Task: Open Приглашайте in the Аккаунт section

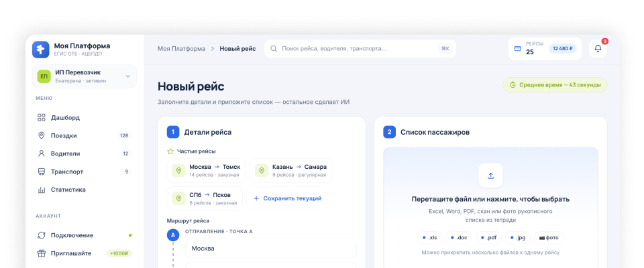Action: 85,253
